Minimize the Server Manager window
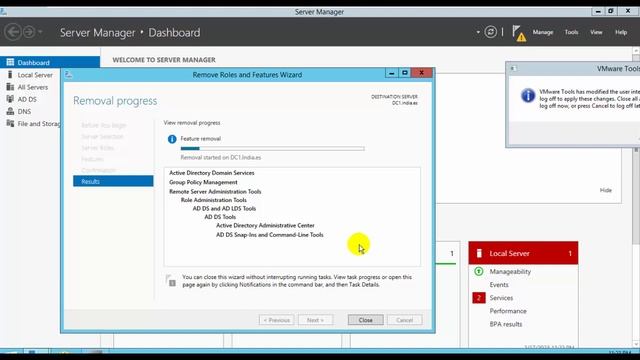640x360 pixels. click(598, 11)
